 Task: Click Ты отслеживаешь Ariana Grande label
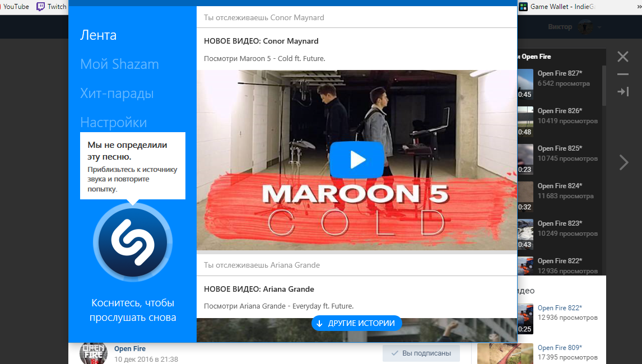pyautogui.click(x=262, y=265)
